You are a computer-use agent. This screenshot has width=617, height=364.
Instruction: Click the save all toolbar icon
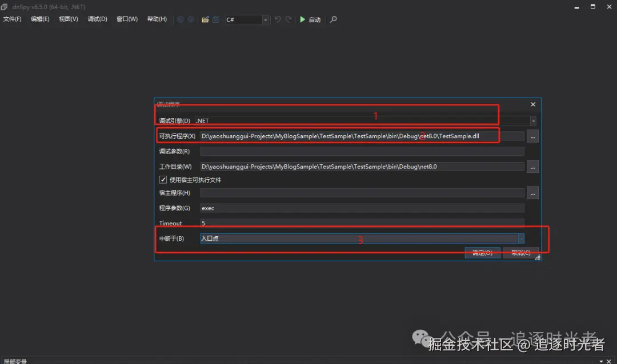pyautogui.click(x=215, y=19)
